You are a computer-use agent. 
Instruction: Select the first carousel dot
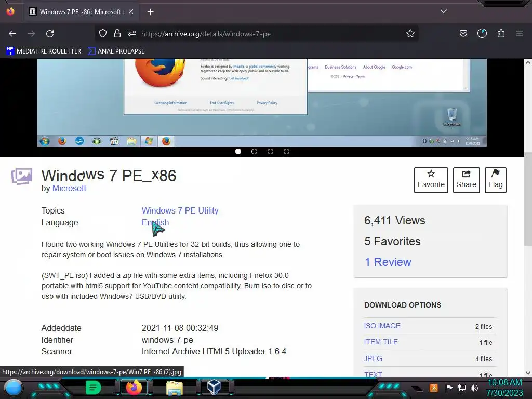click(238, 151)
